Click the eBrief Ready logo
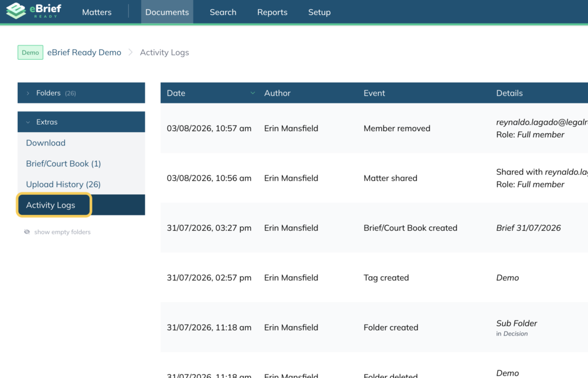 [x=34, y=10]
